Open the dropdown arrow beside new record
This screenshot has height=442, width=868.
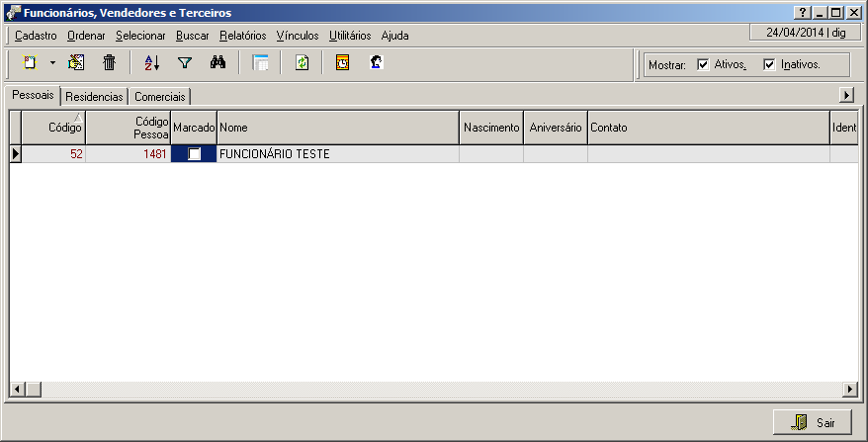coord(52,62)
